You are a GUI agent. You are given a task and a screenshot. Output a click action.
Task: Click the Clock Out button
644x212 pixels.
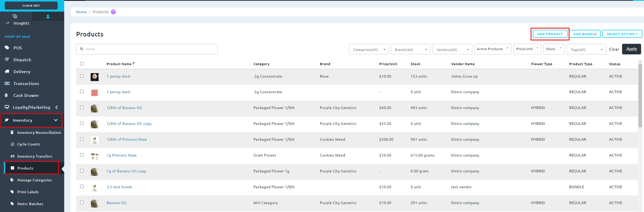(x=31, y=6)
